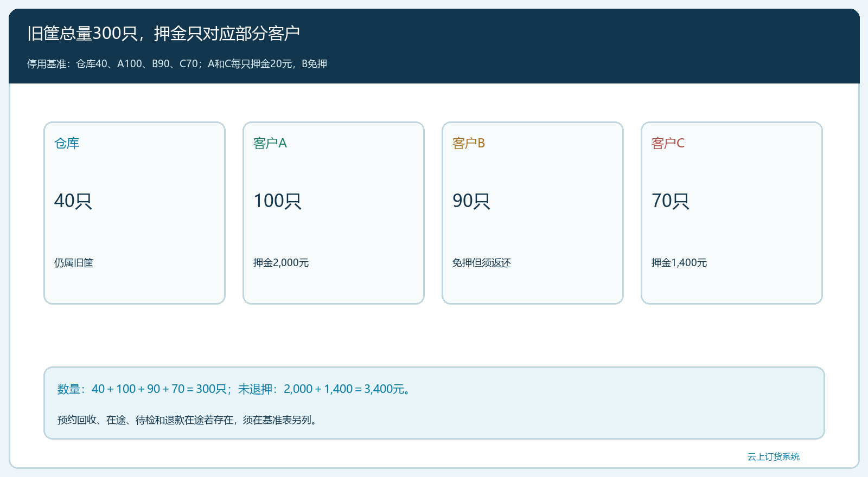Select the 70只 quantity value
This screenshot has height=477, width=868.
click(670, 201)
